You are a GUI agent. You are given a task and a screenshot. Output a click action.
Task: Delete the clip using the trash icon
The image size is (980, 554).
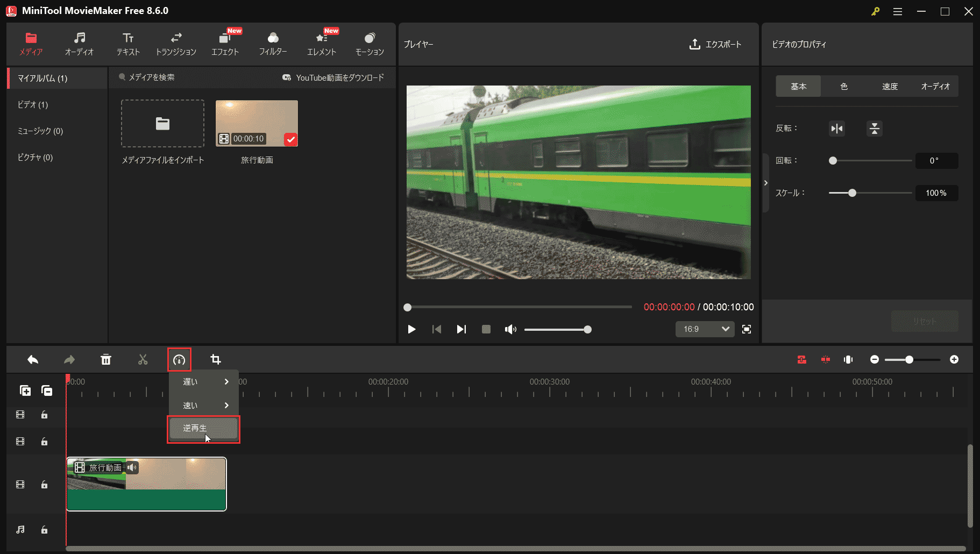pyautogui.click(x=106, y=359)
